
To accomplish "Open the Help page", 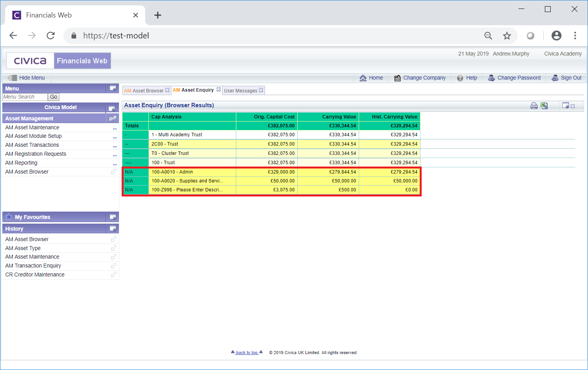I will click(x=467, y=78).
